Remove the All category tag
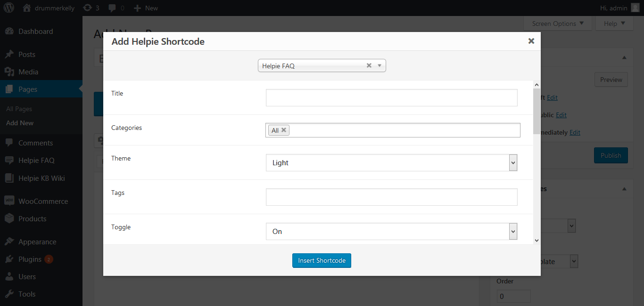Image resolution: width=644 pixels, height=306 pixels. (x=284, y=130)
